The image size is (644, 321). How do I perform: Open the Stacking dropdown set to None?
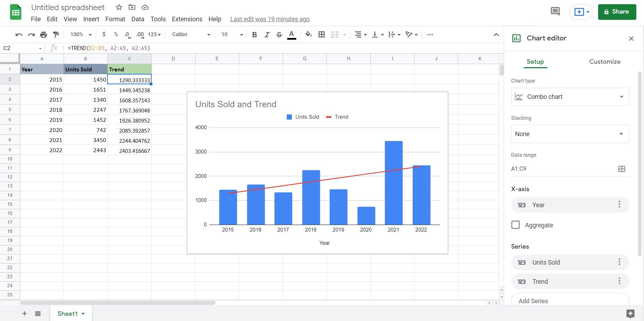tap(570, 134)
